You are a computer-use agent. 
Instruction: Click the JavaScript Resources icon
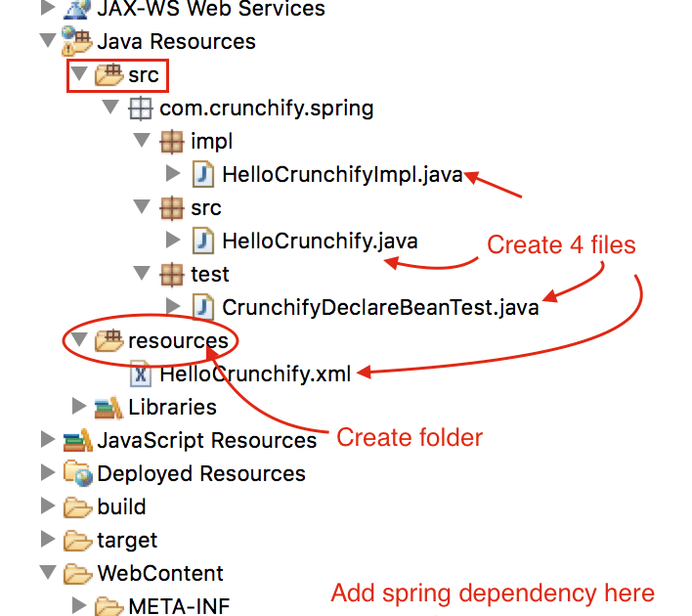click(x=77, y=440)
